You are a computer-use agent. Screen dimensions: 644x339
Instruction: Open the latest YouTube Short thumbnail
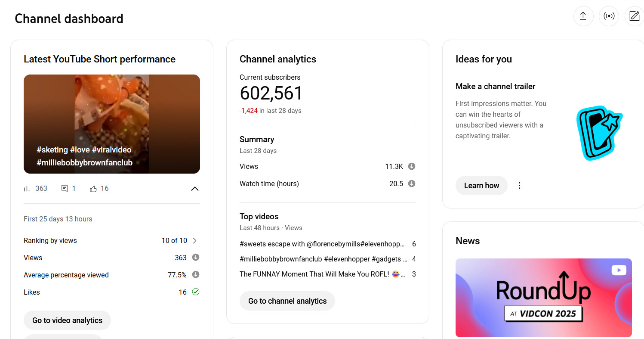112,124
